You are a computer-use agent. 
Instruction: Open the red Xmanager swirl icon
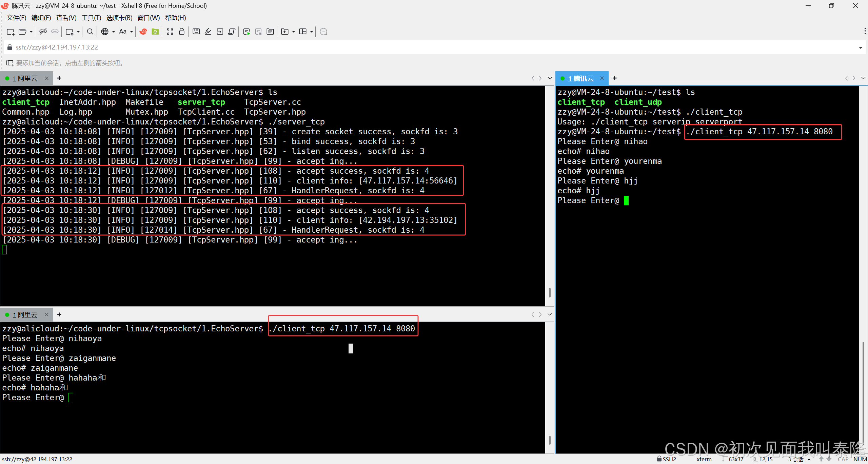(143, 32)
